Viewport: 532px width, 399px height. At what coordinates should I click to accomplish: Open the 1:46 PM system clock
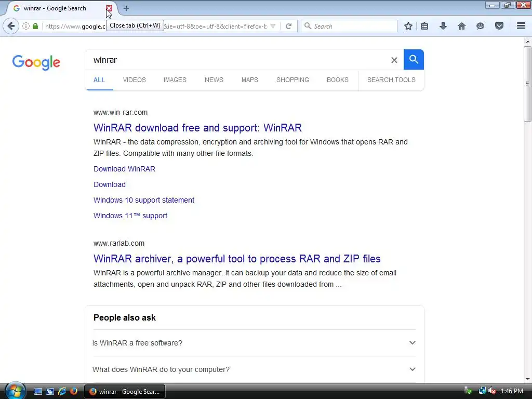coord(512,391)
